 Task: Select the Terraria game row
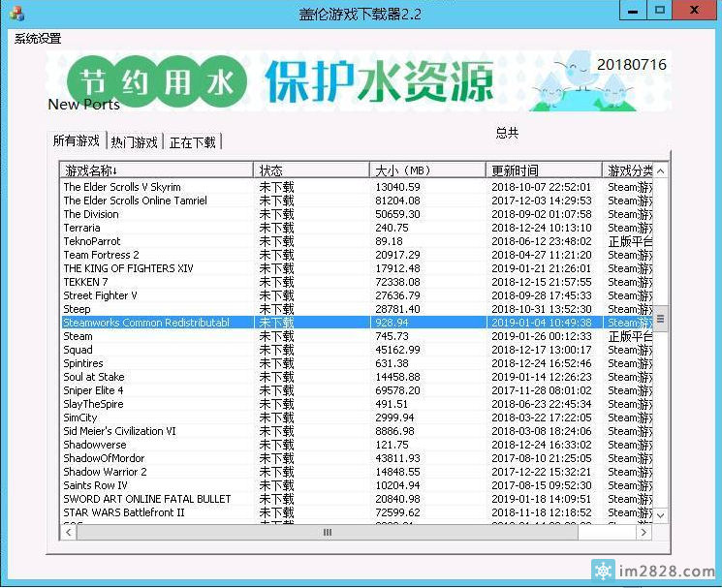tap(358, 228)
